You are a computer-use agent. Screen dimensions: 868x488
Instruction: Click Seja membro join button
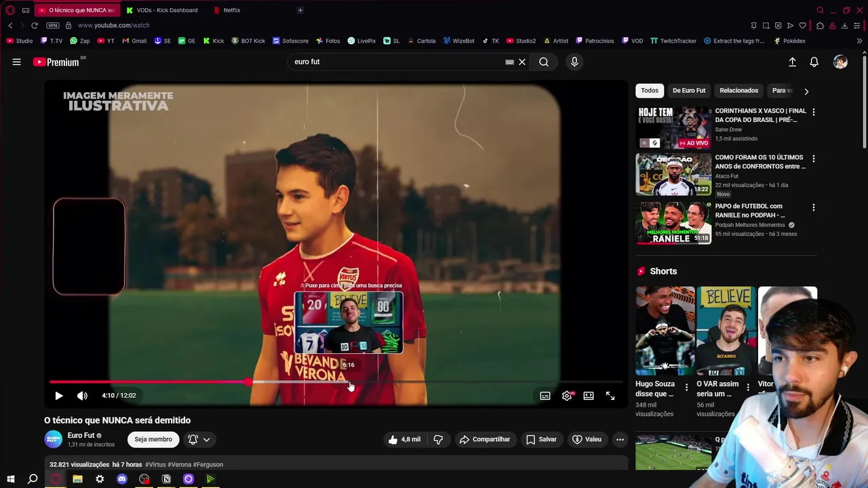point(153,439)
